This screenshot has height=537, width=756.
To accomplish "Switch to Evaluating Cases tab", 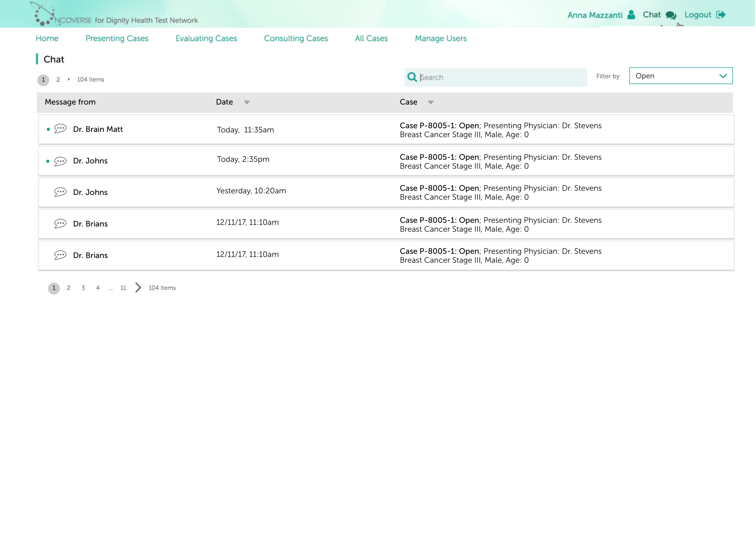I will tap(206, 38).
